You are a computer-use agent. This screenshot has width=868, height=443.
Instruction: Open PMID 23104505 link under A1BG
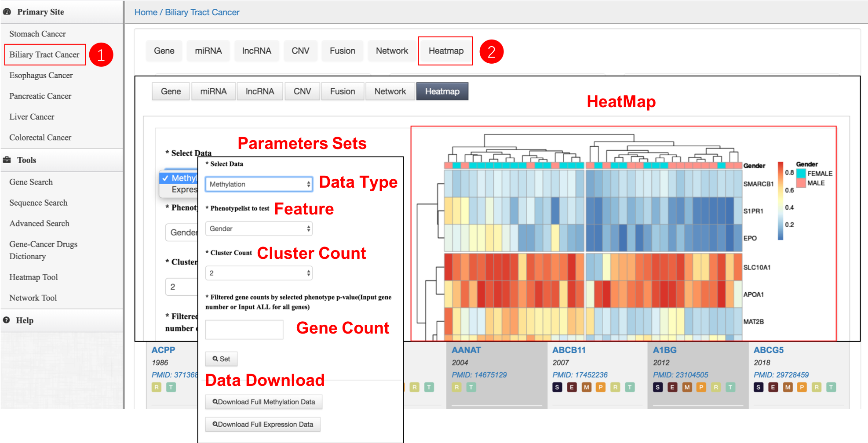coord(680,375)
